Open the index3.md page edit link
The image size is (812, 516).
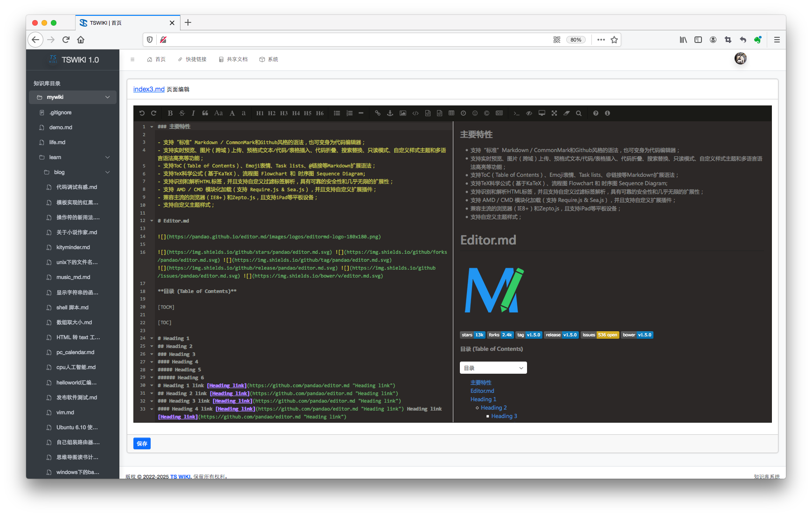pyautogui.click(x=148, y=89)
